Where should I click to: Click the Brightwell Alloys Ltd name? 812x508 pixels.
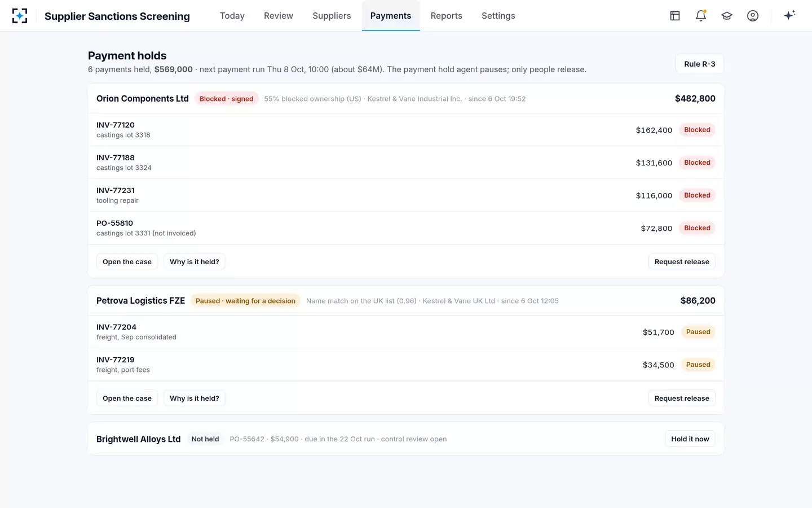[139, 439]
